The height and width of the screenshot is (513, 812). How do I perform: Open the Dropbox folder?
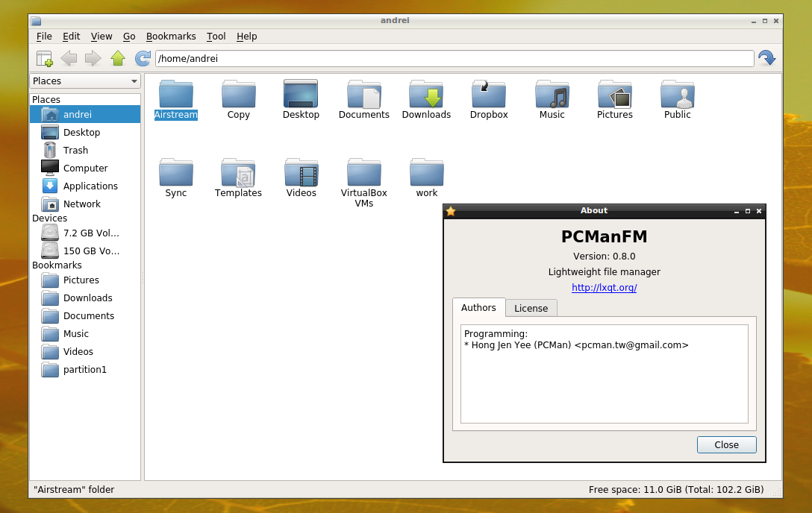pyautogui.click(x=488, y=97)
